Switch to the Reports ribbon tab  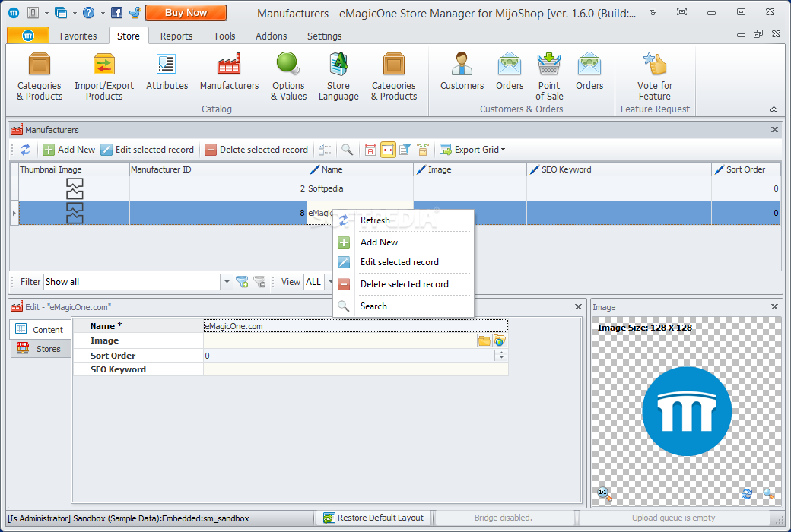176,36
